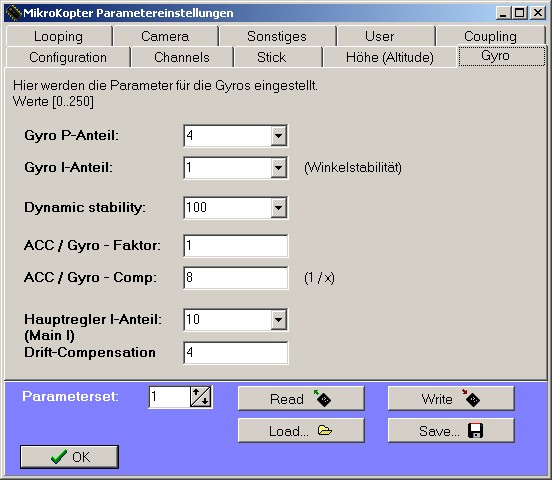Click the Save... button

(x=451, y=430)
